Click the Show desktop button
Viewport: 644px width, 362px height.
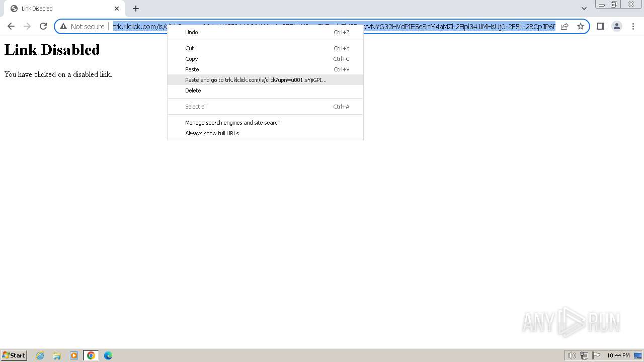pos(638,355)
